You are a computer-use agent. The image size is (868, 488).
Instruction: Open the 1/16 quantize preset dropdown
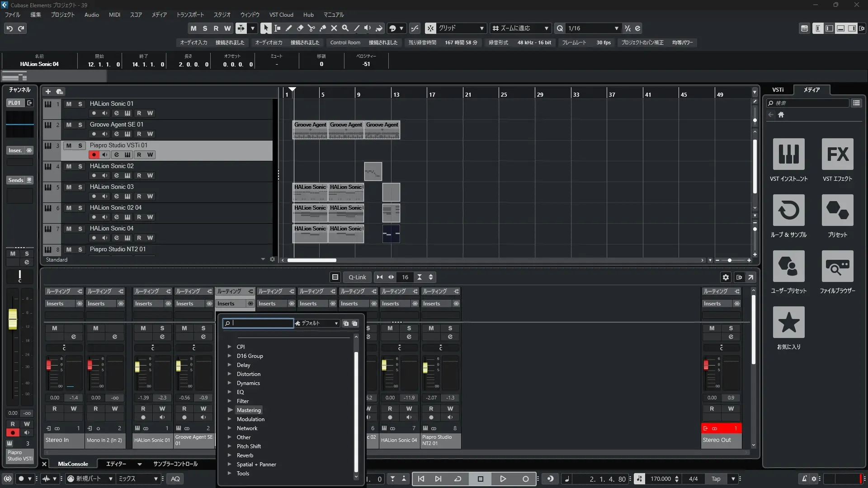coord(616,28)
